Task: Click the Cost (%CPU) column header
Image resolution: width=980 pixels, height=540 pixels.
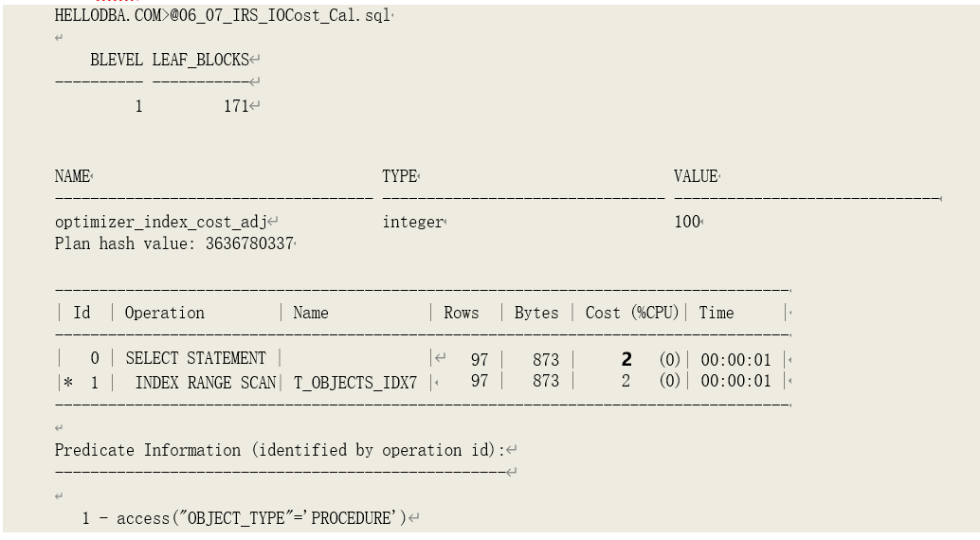Action: (632, 313)
